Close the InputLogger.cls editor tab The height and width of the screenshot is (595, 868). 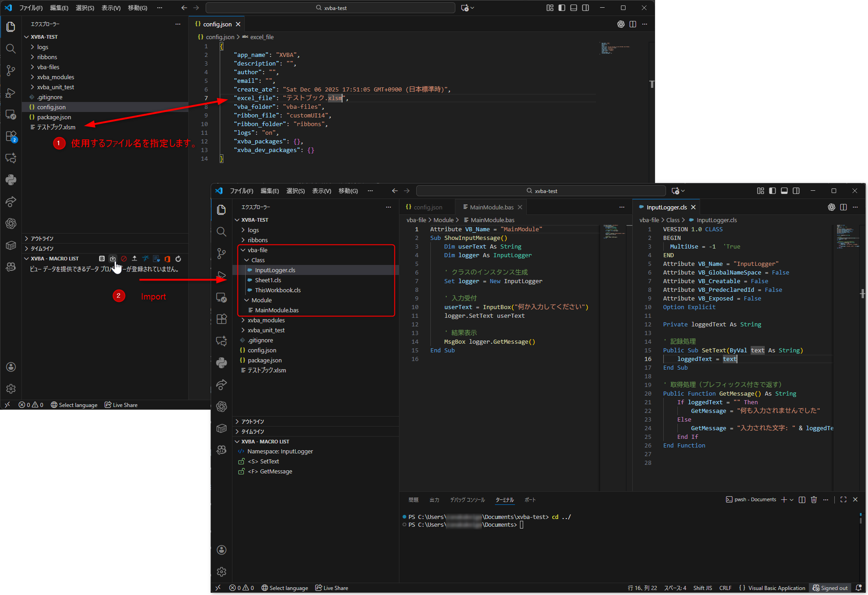tap(693, 207)
